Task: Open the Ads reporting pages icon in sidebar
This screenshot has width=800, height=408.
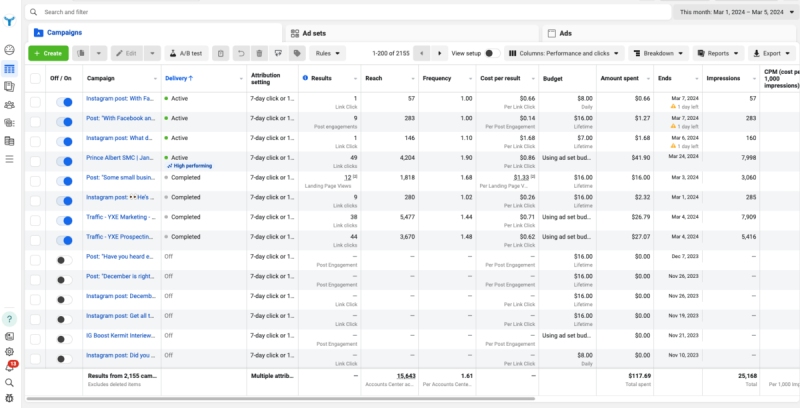Action: (x=9, y=87)
